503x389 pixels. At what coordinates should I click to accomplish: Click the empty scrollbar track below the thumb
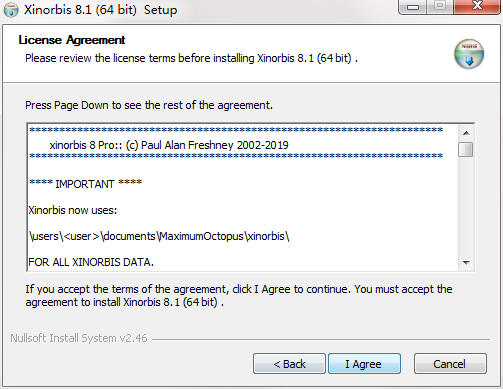pos(466,206)
